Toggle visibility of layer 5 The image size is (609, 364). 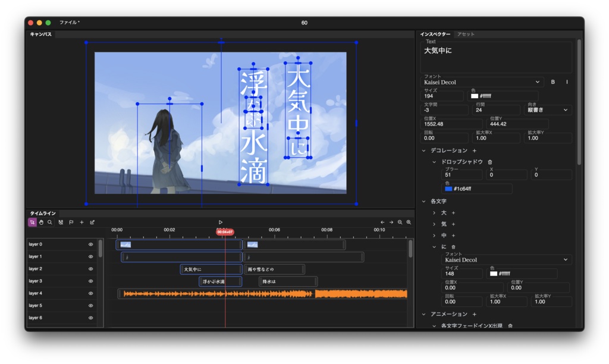click(x=91, y=306)
